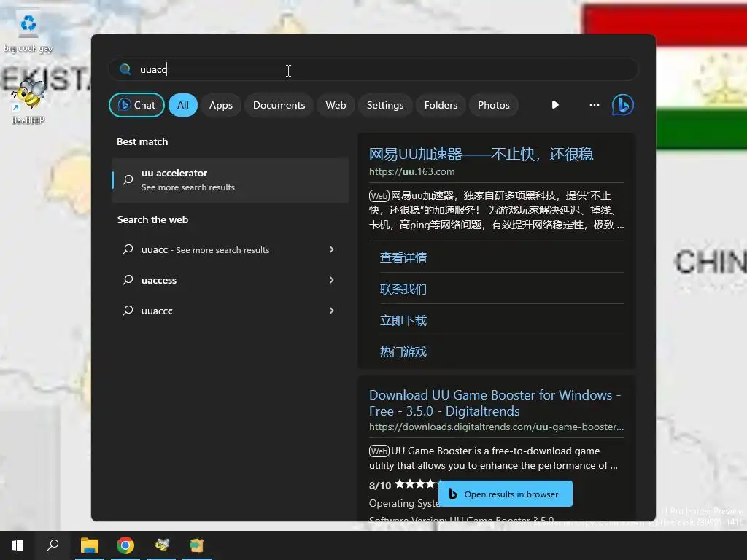
Task: Open the 查看详情 link
Action: pos(403,257)
